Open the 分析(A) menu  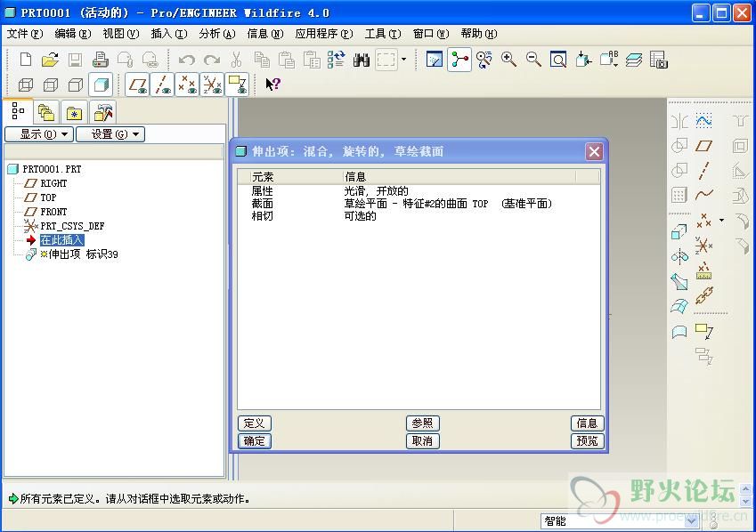[217, 34]
